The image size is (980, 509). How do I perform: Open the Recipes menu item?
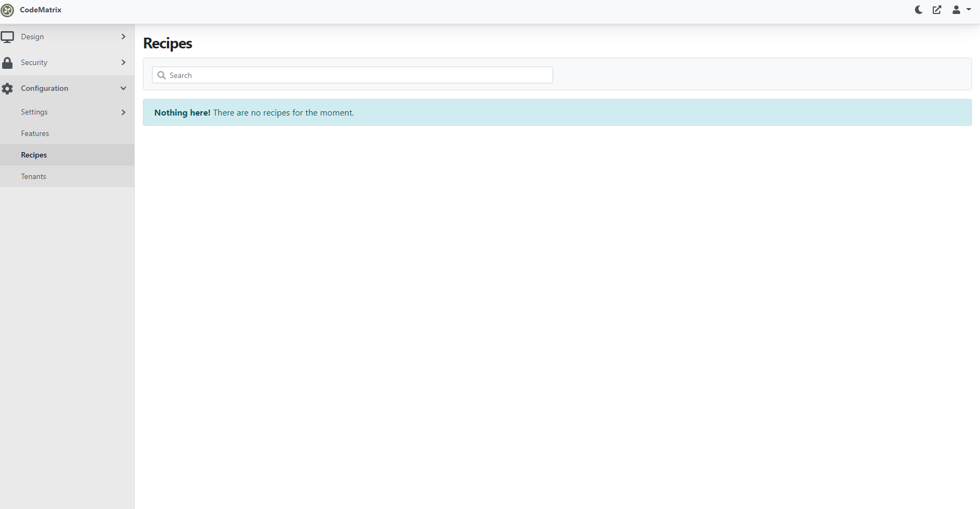[x=34, y=155]
